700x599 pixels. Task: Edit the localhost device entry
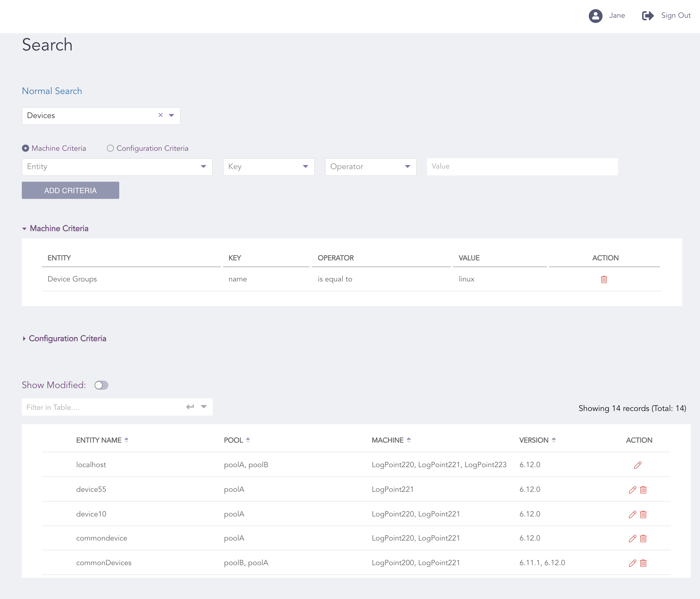point(637,465)
